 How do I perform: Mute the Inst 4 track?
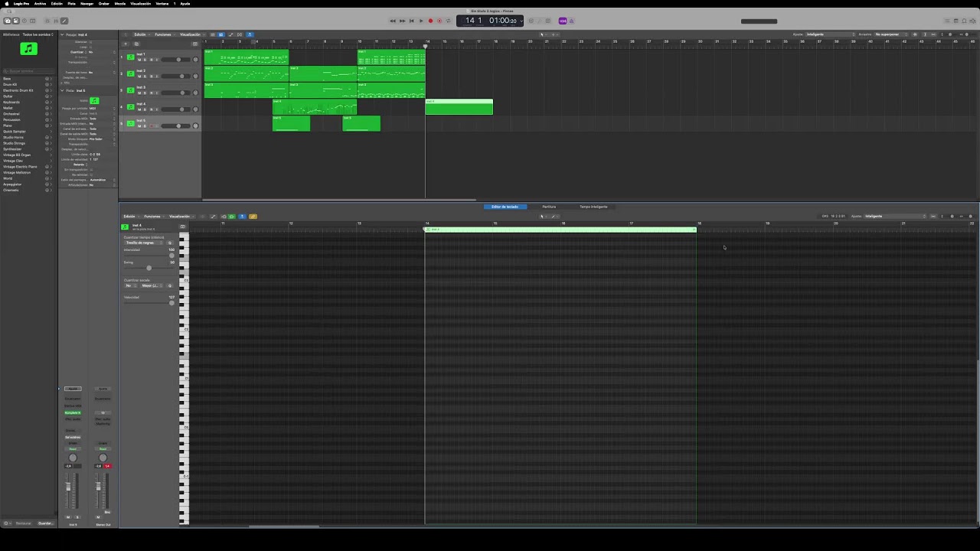click(139, 109)
